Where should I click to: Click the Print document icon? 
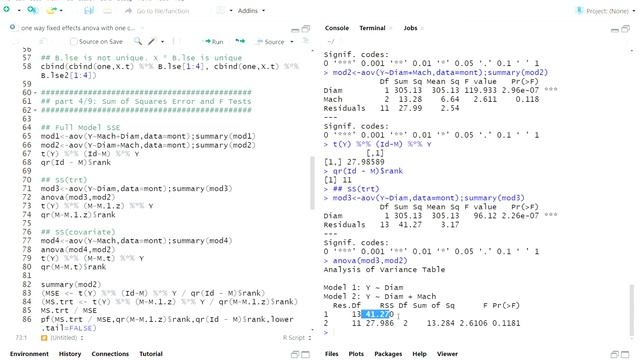tap(107, 11)
